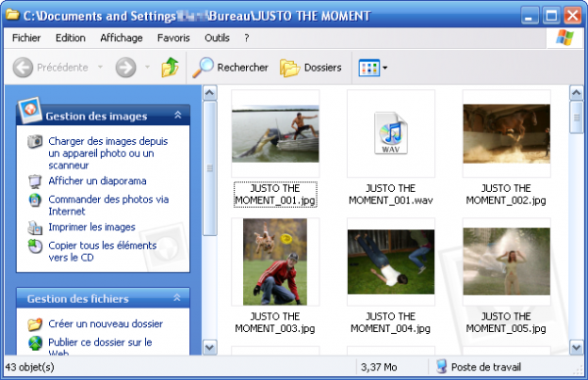Viewport: 588px width, 380px height.
Task: Select the JUSTO THE MOMENT_001.jpg thumbnail
Action: click(275, 134)
